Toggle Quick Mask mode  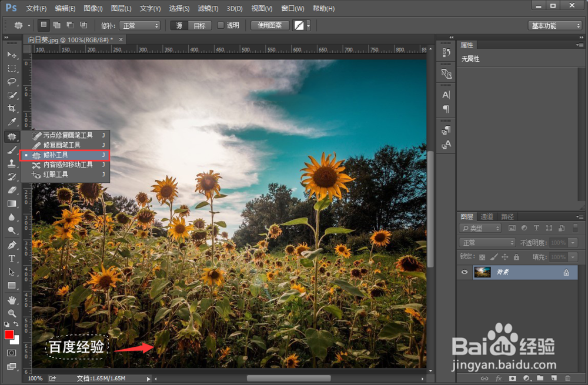pos(12,353)
